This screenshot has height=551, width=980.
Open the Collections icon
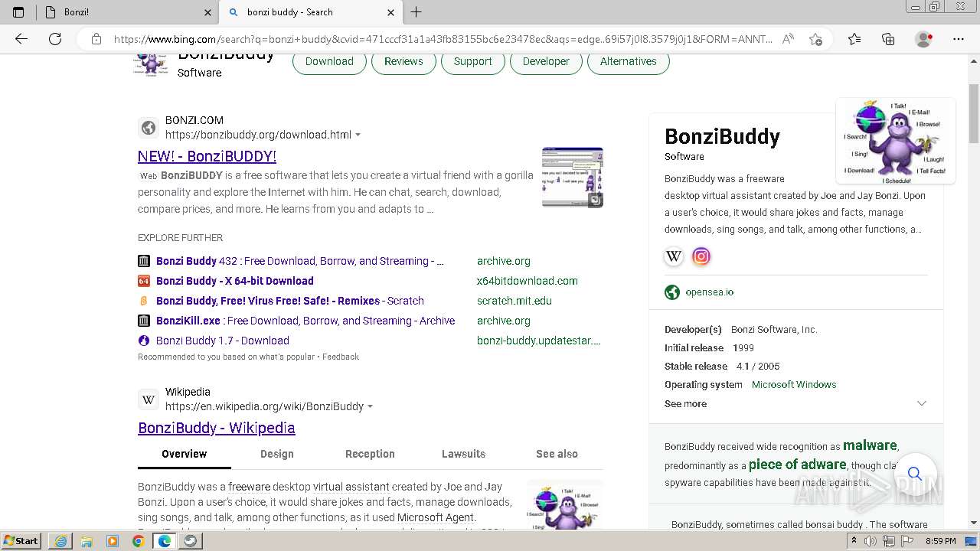point(888,39)
